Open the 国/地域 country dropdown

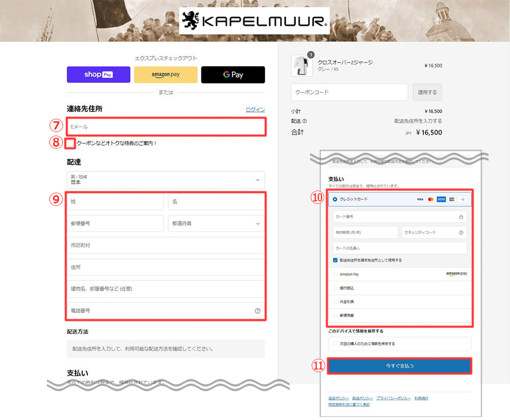click(166, 179)
